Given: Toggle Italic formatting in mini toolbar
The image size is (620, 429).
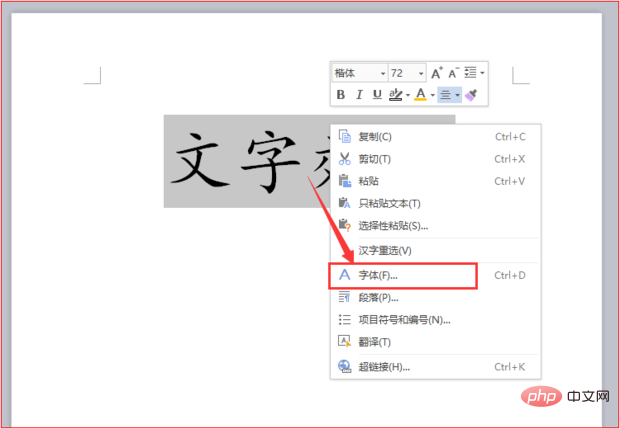Looking at the screenshot, I should click(359, 95).
